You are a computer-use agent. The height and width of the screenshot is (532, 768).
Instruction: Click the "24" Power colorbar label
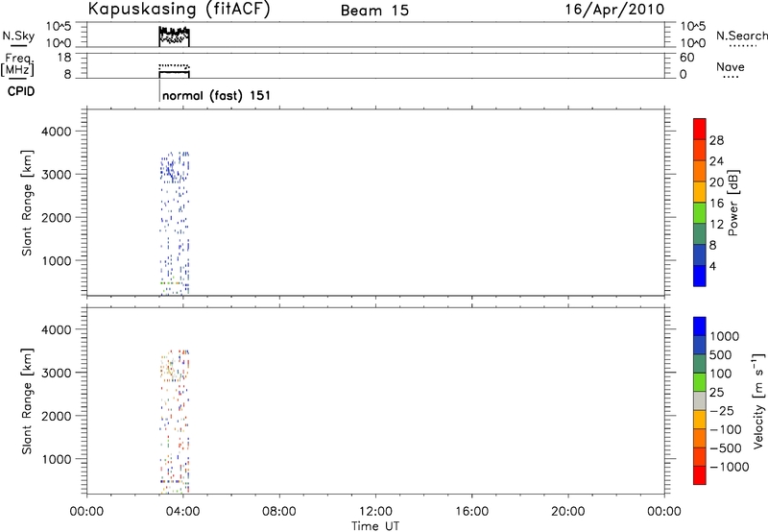coord(716,161)
